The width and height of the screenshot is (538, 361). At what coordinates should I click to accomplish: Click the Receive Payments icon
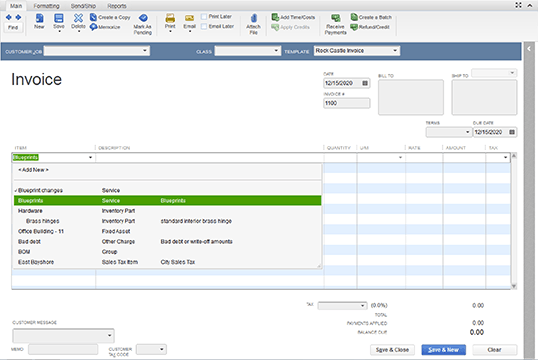click(336, 18)
